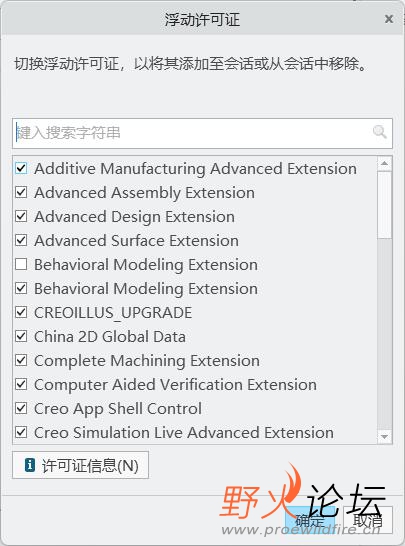Toggle Computer Aided Verification Extension
The width and height of the screenshot is (405, 546).
[x=21, y=385]
